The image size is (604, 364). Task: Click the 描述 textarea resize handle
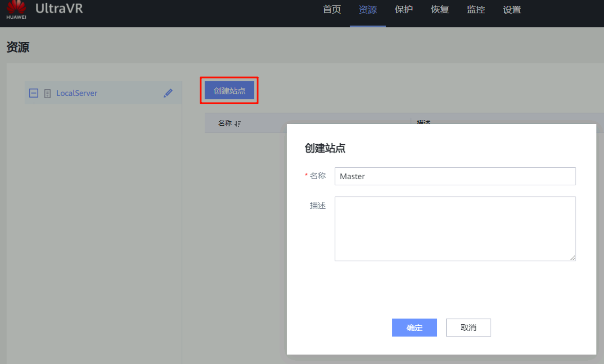coord(573,258)
